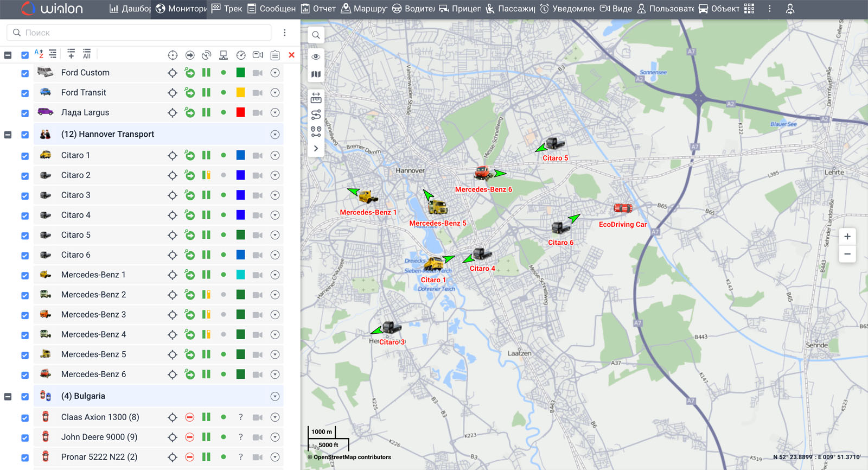868x470 pixels.
Task: Click the red X in list header
Action: (x=291, y=55)
